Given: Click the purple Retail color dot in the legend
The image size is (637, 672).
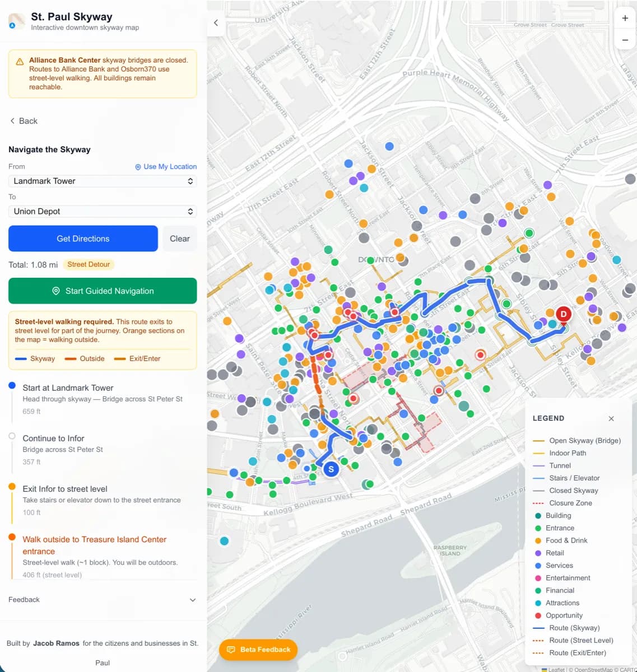Looking at the screenshot, I should tap(539, 553).
